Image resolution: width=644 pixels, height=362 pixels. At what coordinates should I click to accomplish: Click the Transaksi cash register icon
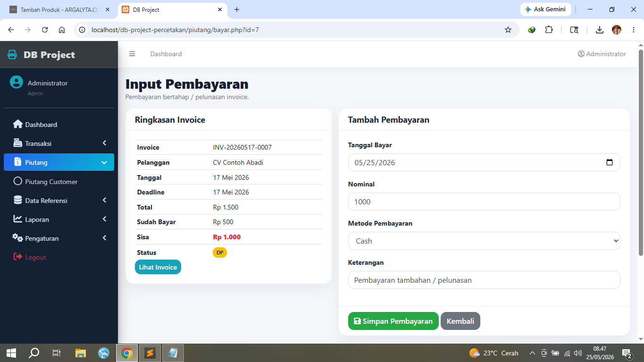18,143
